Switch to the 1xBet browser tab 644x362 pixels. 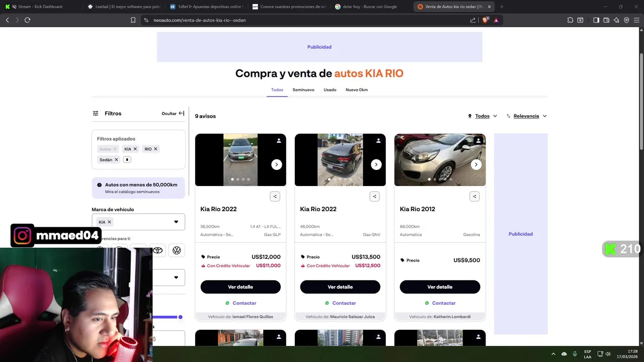point(206,7)
